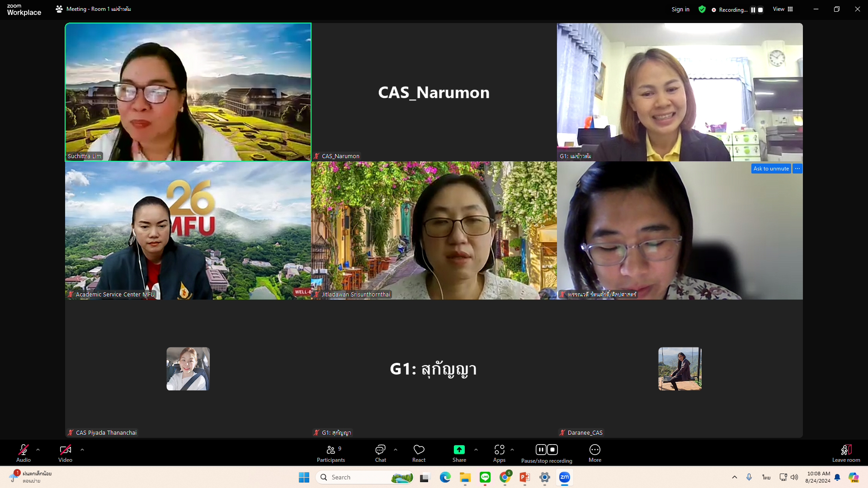868x488 pixels.
Task: Expand share options arrow next to Share
Action: [x=476, y=450]
